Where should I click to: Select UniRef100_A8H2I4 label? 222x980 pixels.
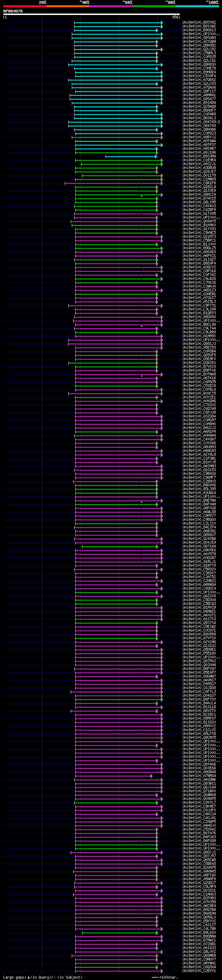[x=199, y=194]
